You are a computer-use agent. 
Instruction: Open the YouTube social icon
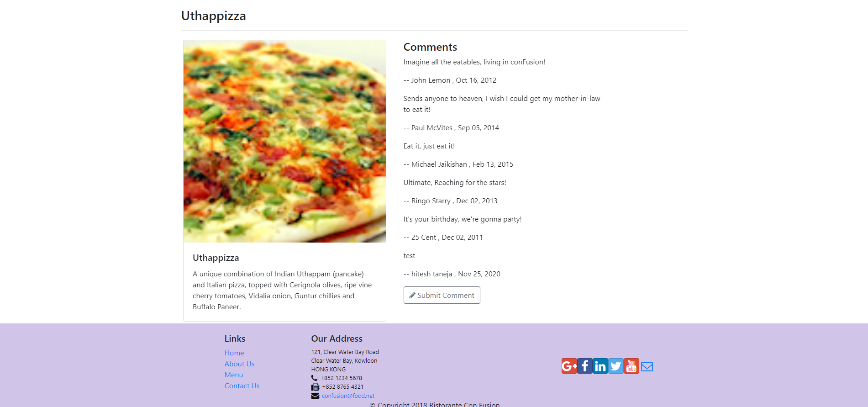(x=631, y=366)
